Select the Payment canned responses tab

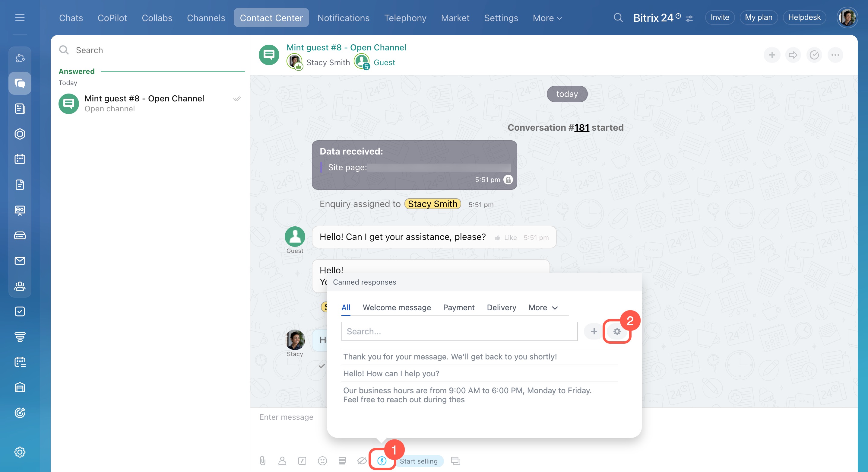tap(459, 308)
